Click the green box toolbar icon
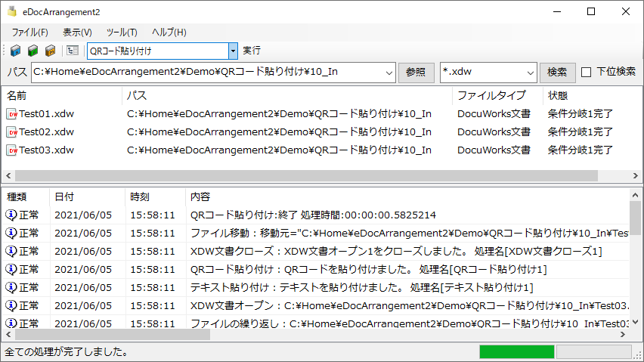The width and height of the screenshot is (644, 362). pyautogui.click(x=33, y=51)
